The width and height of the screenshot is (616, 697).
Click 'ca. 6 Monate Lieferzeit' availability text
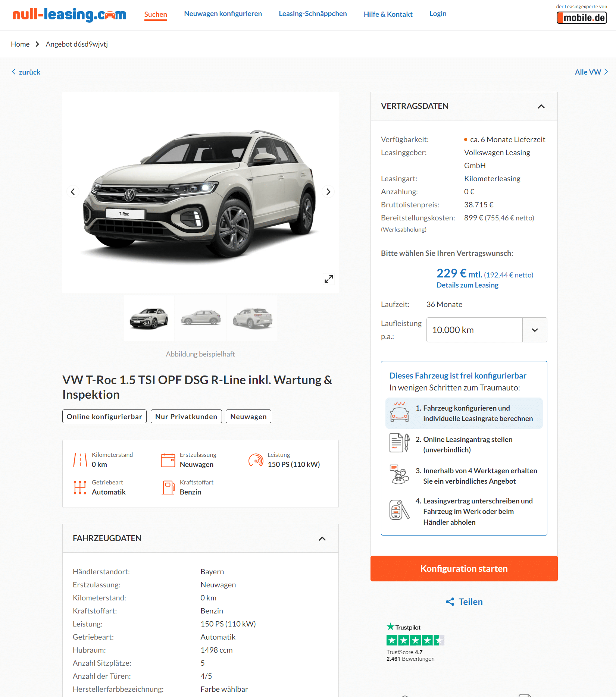(x=507, y=139)
